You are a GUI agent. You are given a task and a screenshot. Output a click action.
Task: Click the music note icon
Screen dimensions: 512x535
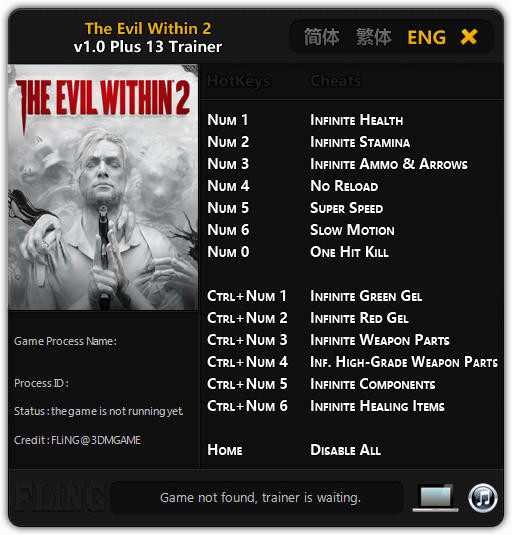click(x=483, y=498)
